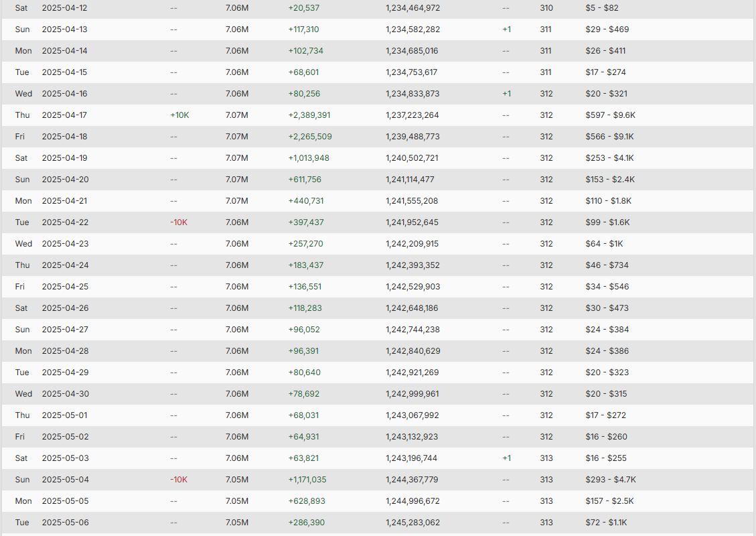
Task: Select total views 1,240,502,721
Action: [412, 158]
